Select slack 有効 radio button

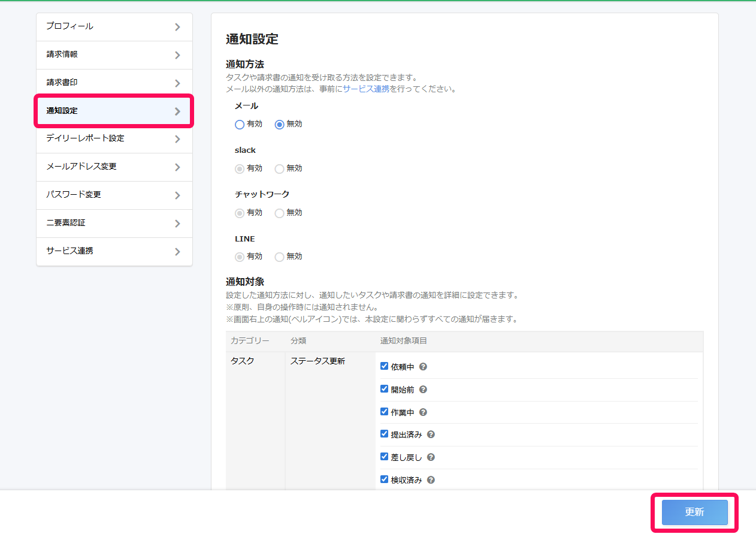click(240, 169)
